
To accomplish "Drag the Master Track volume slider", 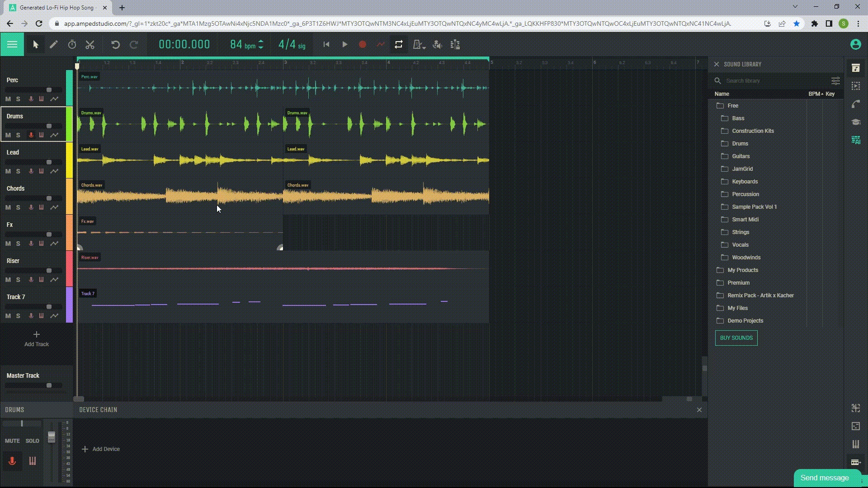I will (x=49, y=385).
